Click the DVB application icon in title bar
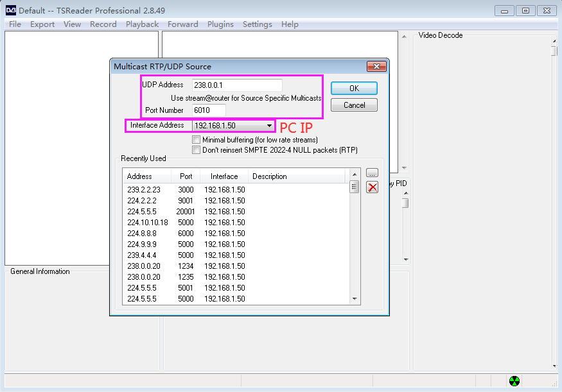The width and height of the screenshot is (562, 392). (x=10, y=10)
